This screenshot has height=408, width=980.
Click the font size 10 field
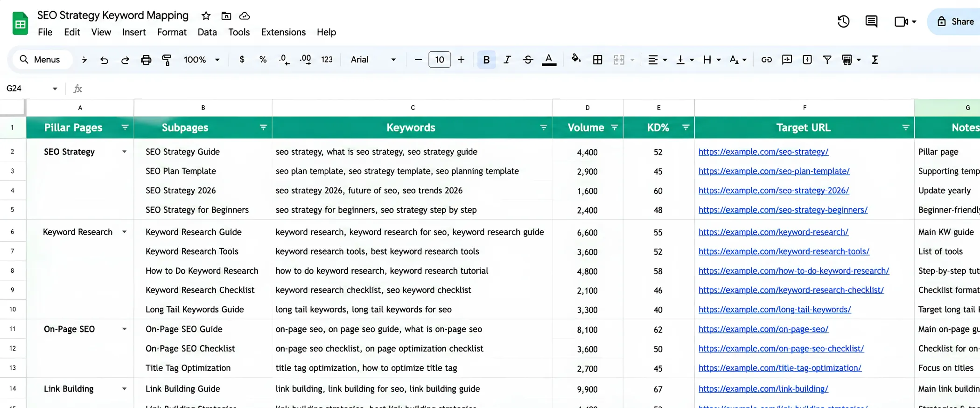[440, 60]
